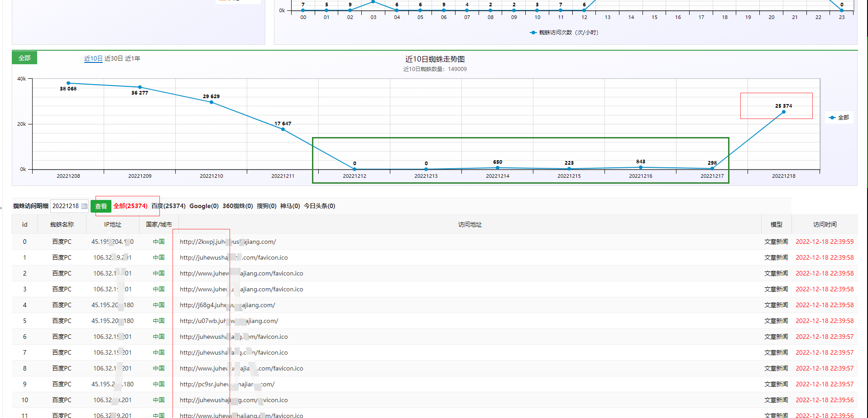Click the 访问时间 column header
The height and width of the screenshot is (418, 868).
click(x=825, y=224)
